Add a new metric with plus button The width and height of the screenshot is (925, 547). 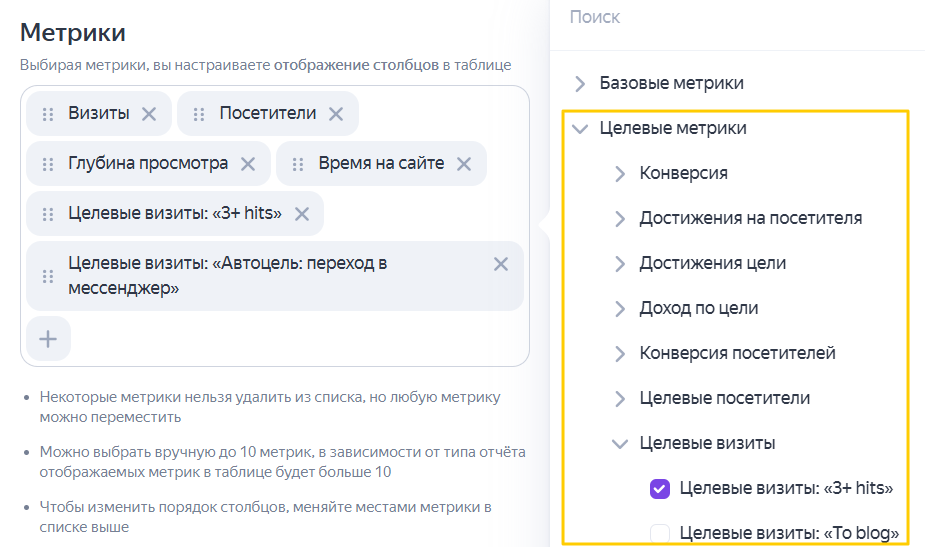48,339
